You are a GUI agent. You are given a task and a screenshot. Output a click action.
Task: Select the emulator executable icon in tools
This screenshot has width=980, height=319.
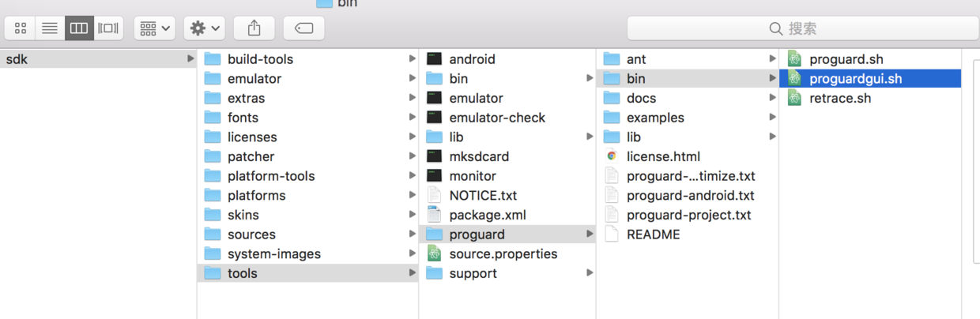click(x=434, y=98)
